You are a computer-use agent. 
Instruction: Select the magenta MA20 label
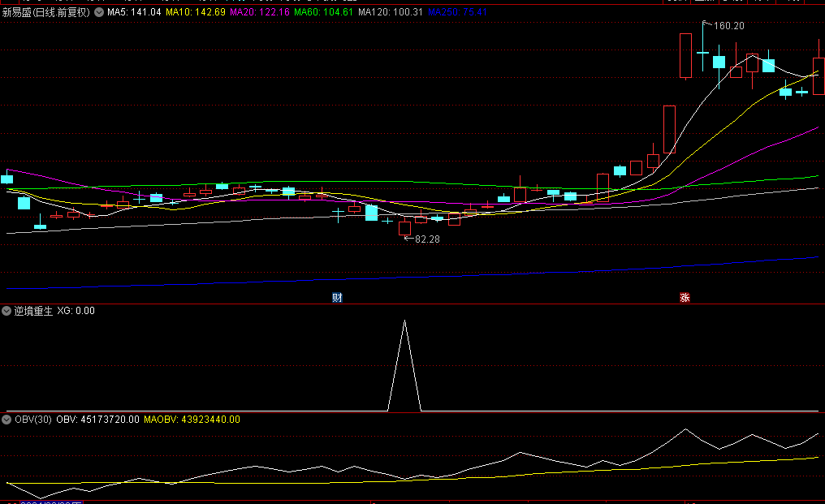(x=260, y=12)
